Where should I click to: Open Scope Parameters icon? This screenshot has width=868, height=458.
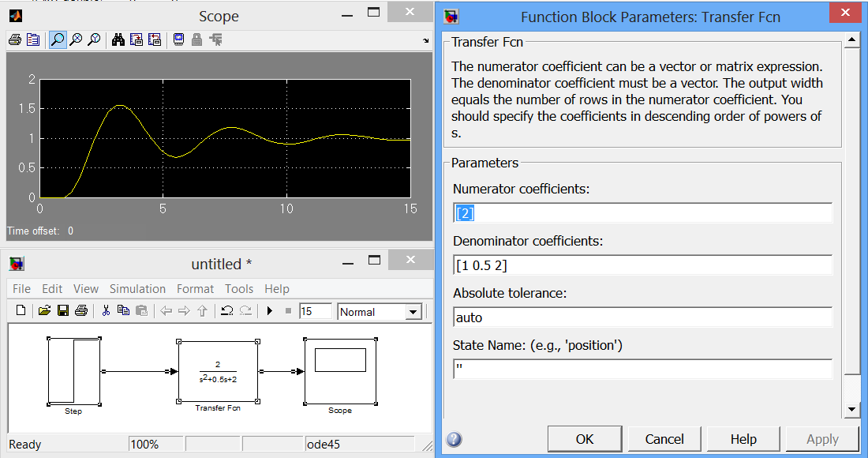tap(33, 39)
